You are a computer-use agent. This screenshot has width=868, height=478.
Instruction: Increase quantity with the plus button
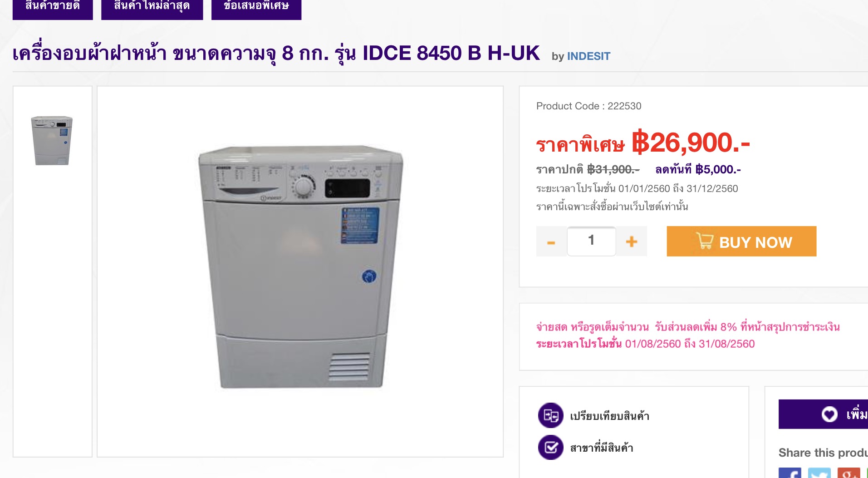[631, 241]
